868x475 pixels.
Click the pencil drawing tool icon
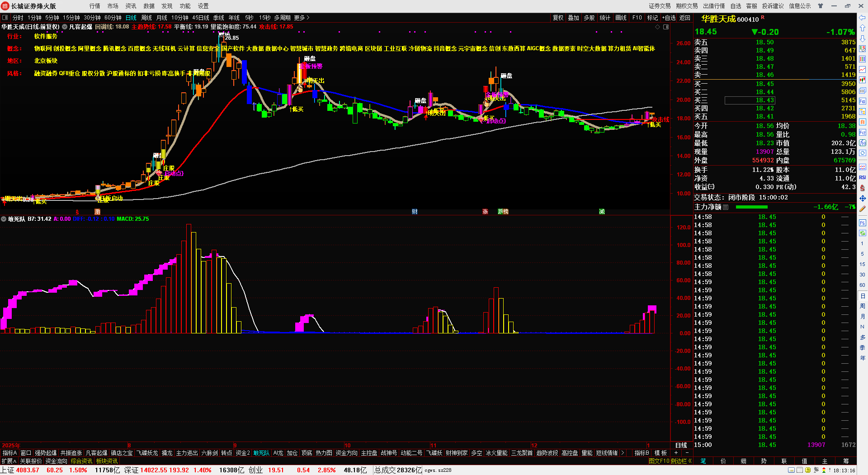(863, 209)
